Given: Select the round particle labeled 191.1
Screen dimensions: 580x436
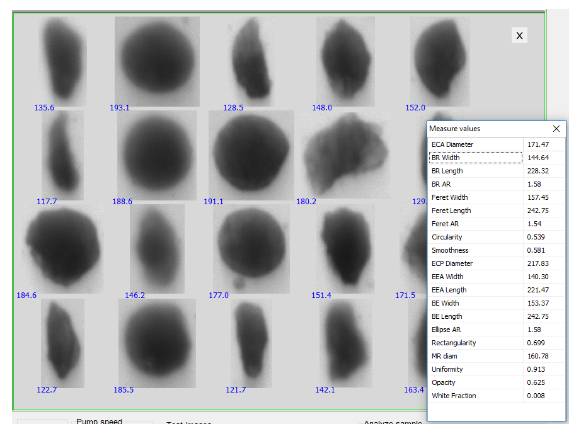Looking at the screenshot, I should pos(251,155).
